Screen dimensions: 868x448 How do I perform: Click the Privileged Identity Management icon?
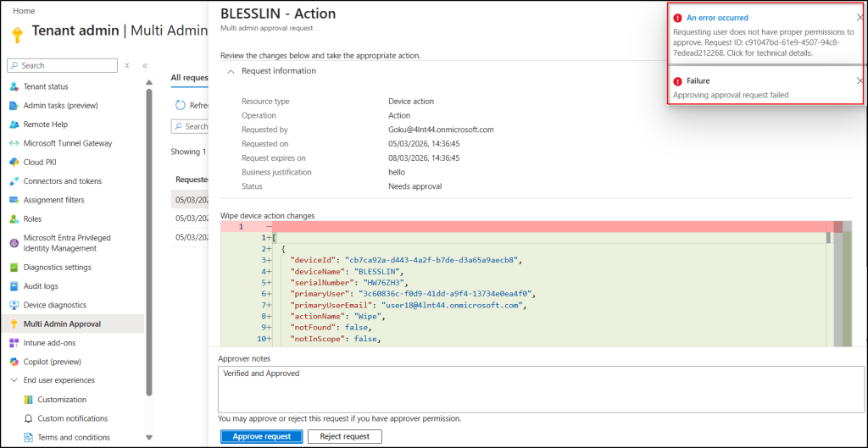point(14,243)
